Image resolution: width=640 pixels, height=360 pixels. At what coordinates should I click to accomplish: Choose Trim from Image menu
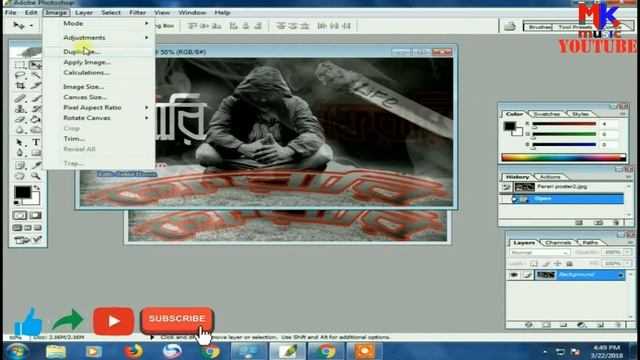(x=74, y=139)
